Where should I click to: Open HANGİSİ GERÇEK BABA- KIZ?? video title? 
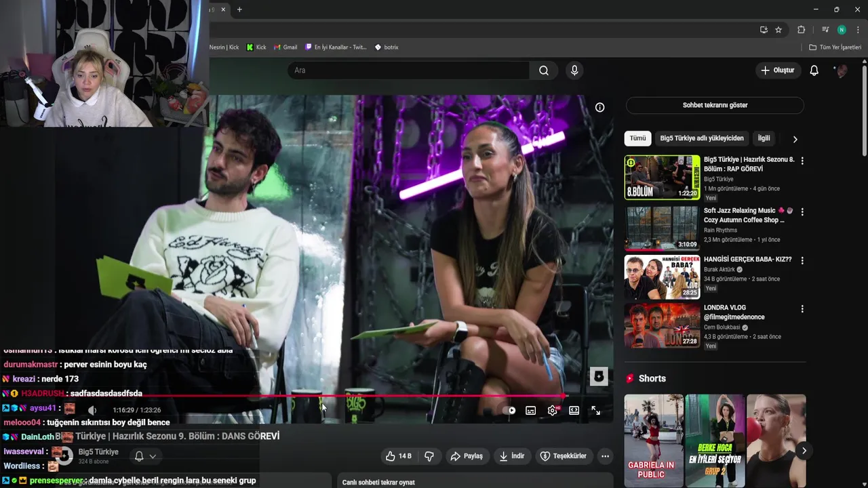[x=747, y=260]
